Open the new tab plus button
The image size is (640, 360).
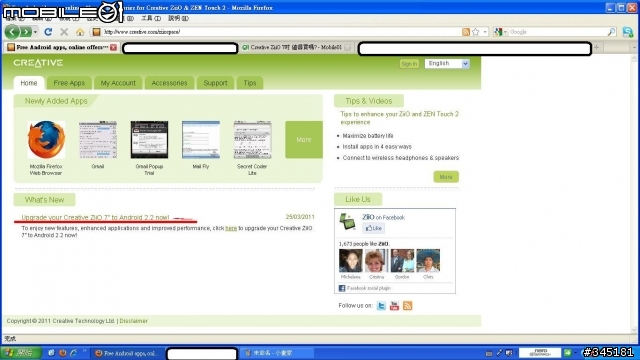[596, 47]
